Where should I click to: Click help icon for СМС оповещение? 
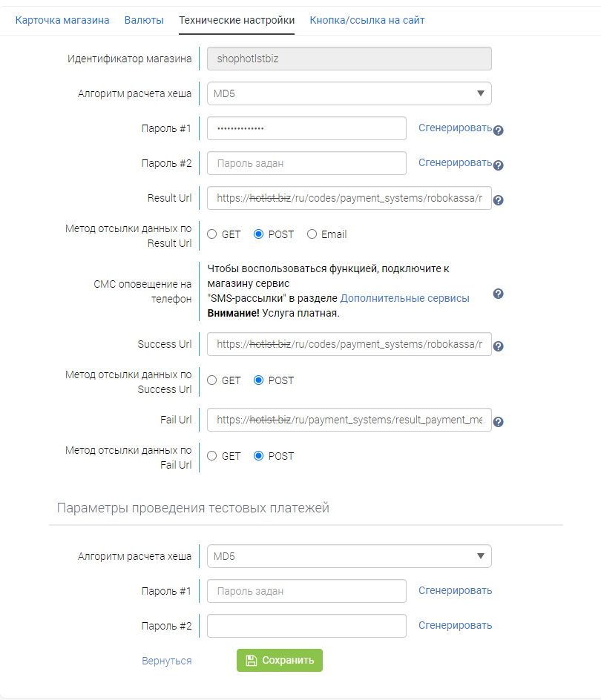[x=499, y=294]
